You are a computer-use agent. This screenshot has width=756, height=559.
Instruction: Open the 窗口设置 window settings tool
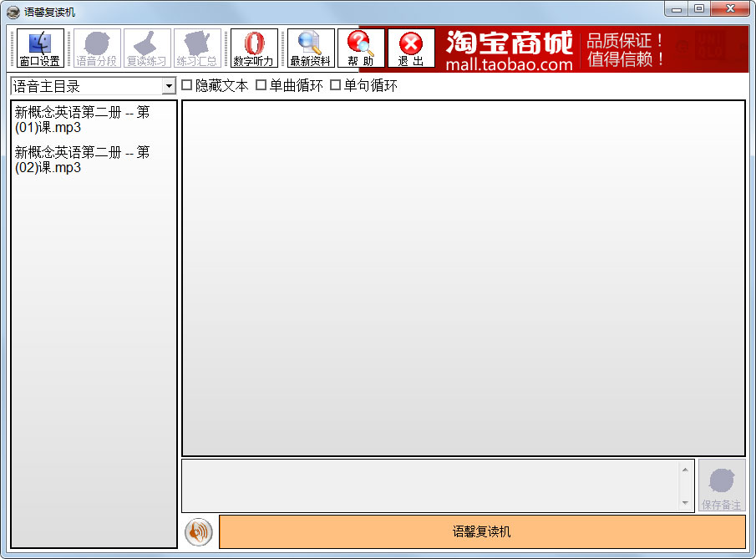pyautogui.click(x=38, y=48)
